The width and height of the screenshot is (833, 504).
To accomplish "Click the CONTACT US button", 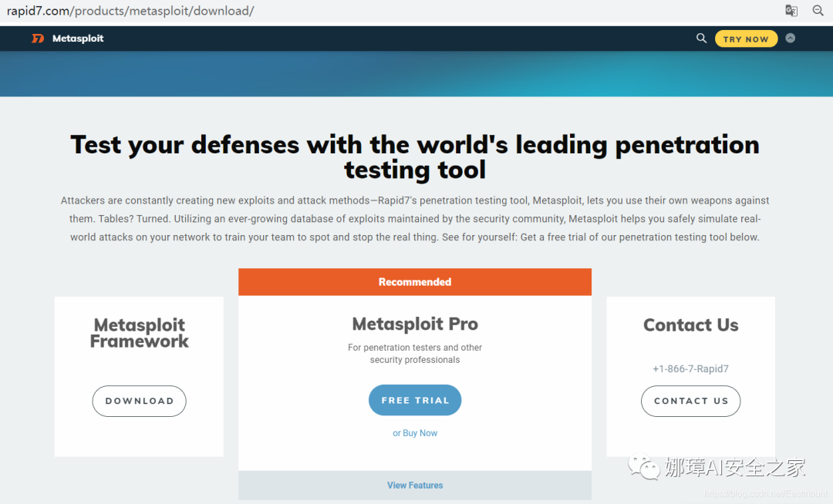I will [690, 401].
